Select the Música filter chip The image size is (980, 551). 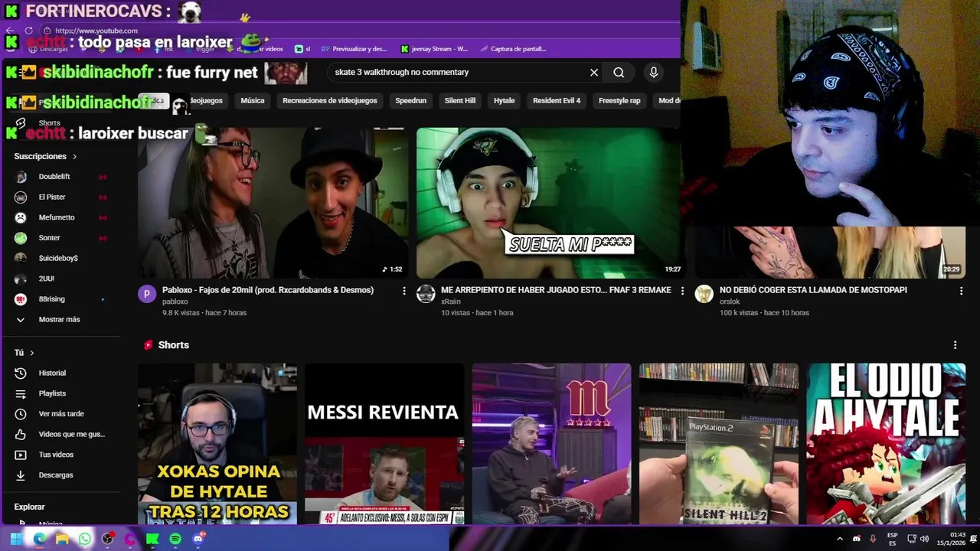(253, 100)
